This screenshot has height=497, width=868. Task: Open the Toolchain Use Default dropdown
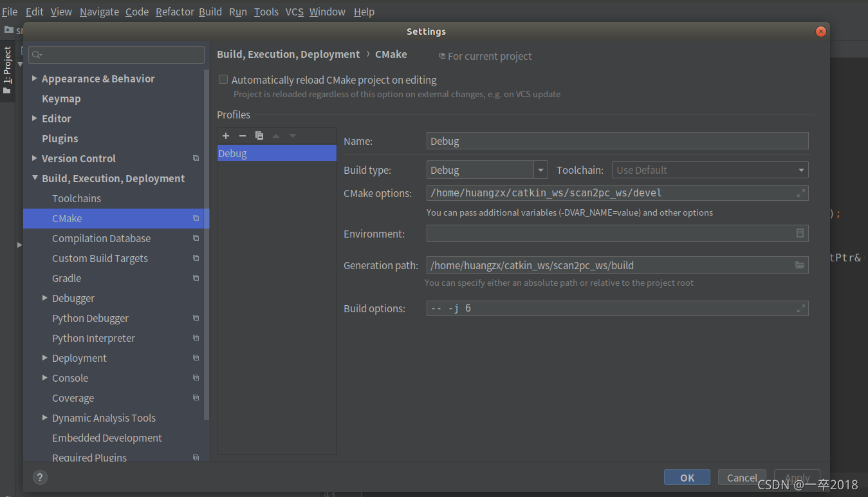(710, 170)
